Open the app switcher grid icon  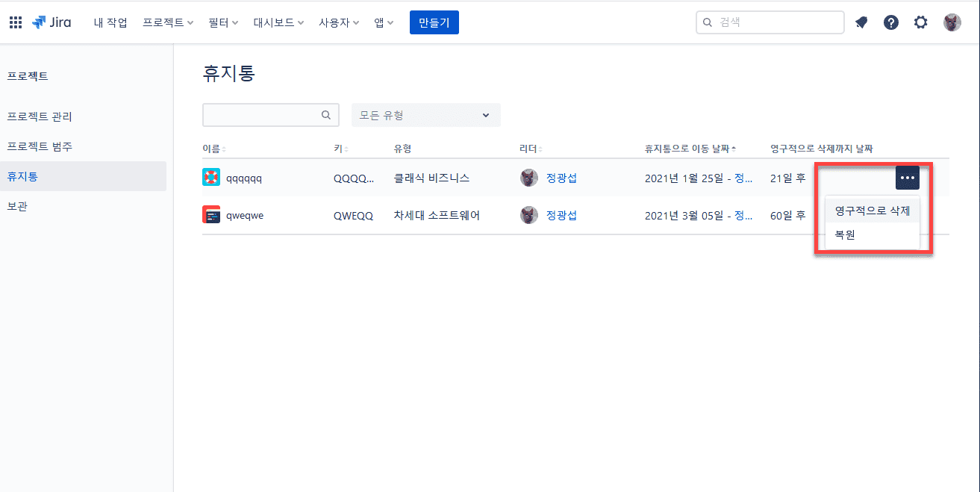pyautogui.click(x=16, y=22)
